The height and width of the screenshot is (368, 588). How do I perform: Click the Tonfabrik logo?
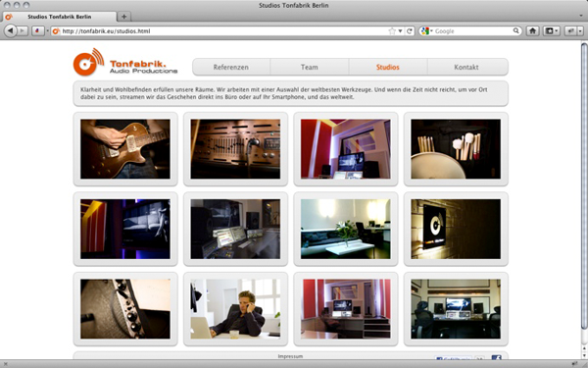125,63
